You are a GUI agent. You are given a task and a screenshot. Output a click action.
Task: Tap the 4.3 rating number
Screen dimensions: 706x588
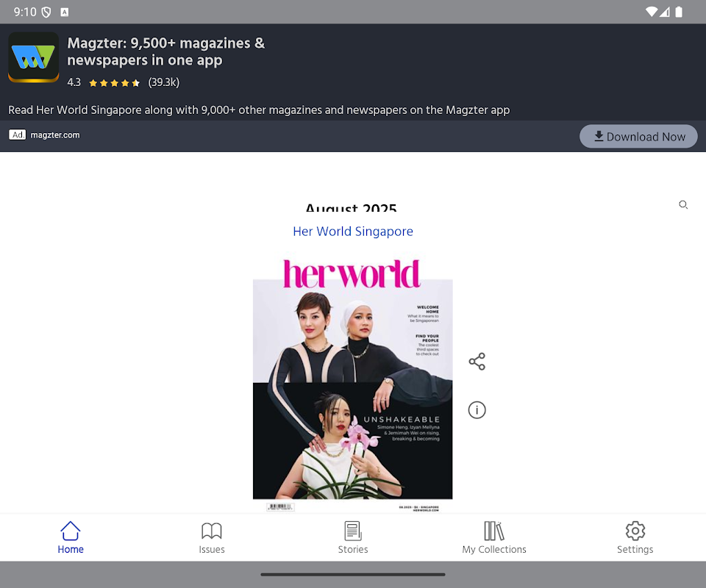[x=74, y=82]
